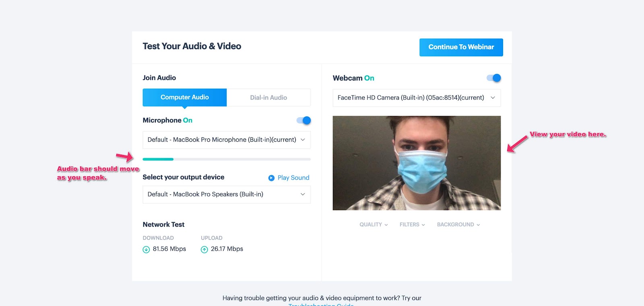
Task: Open the microphone device dropdown
Action: tap(227, 140)
